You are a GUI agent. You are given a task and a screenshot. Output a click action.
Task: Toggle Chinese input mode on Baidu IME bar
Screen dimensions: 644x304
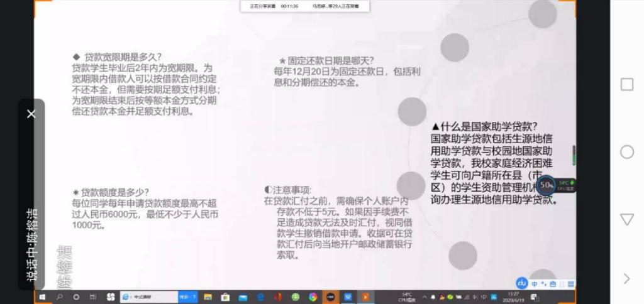point(534,283)
